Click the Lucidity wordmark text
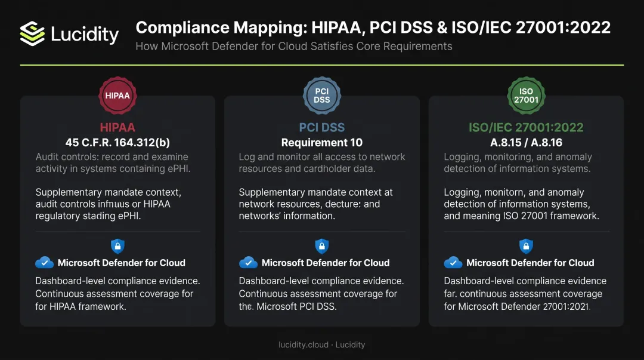The width and height of the screenshot is (644, 360). click(85, 34)
